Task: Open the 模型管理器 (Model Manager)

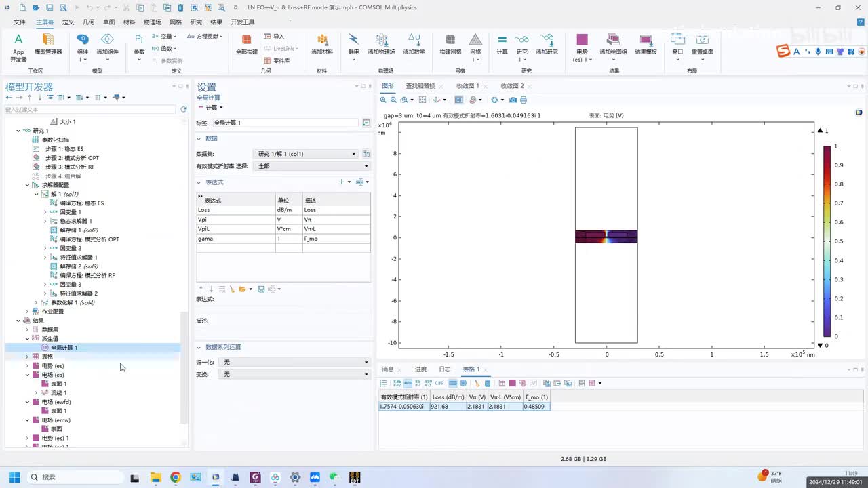Action: 48,45
